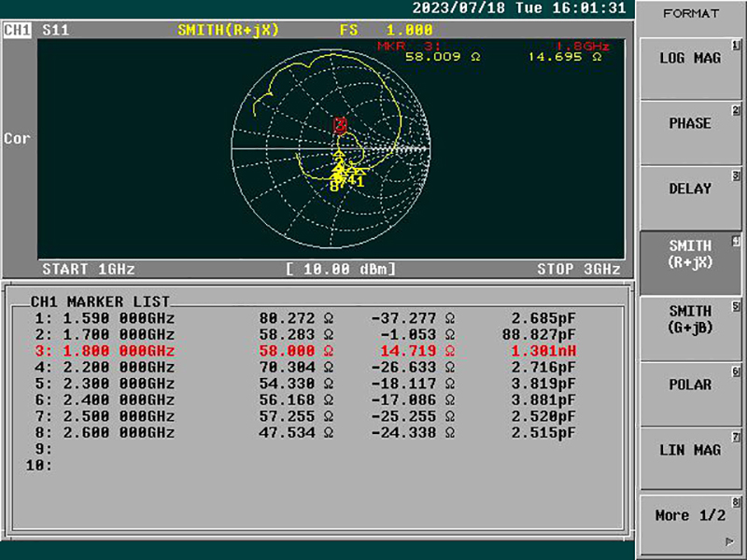Click the 10.00 dBm power readout
The image size is (747, 560).
(x=341, y=269)
